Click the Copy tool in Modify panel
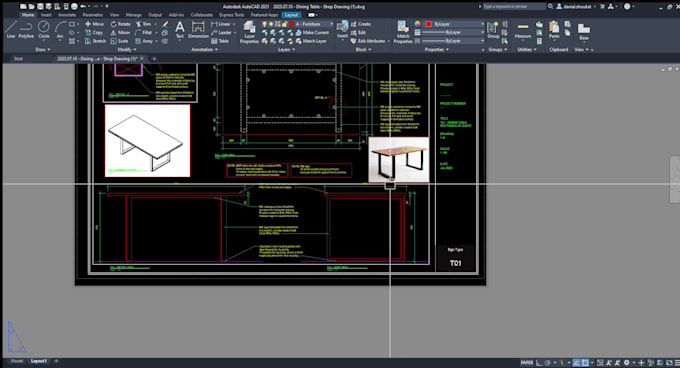Viewport: 680px width, 368px height. (94, 33)
